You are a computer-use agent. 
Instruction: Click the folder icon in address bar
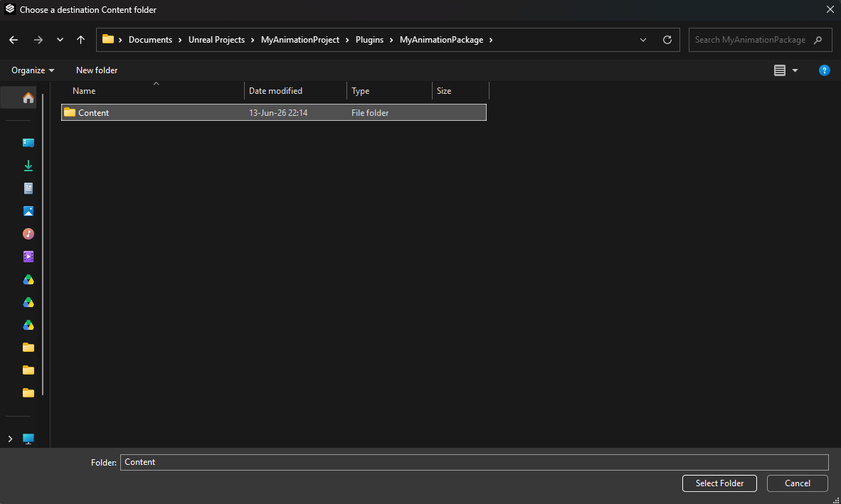pos(108,39)
